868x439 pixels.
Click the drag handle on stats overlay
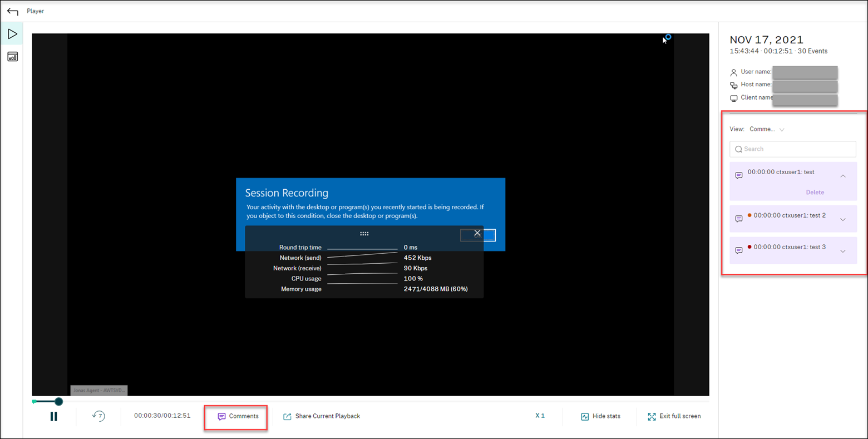tap(364, 234)
